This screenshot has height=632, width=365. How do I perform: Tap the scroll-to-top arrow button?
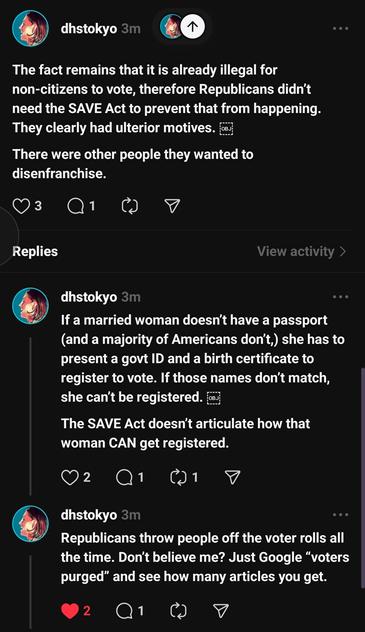point(193,27)
